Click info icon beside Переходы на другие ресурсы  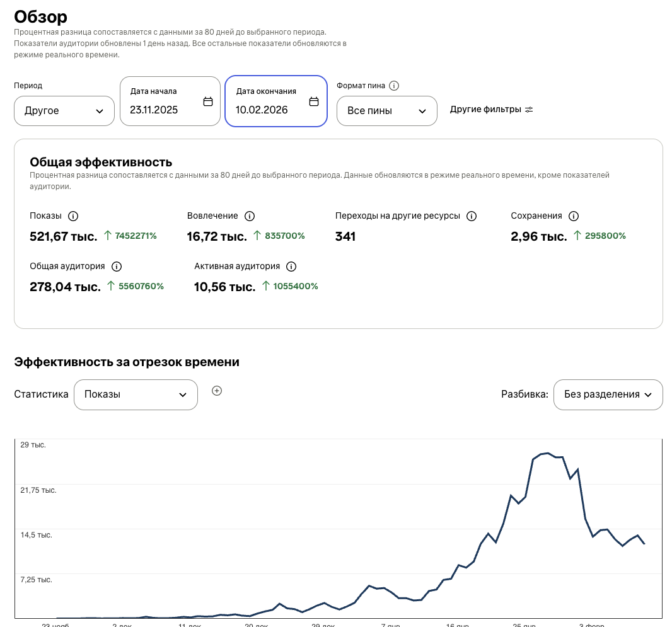click(471, 216)
